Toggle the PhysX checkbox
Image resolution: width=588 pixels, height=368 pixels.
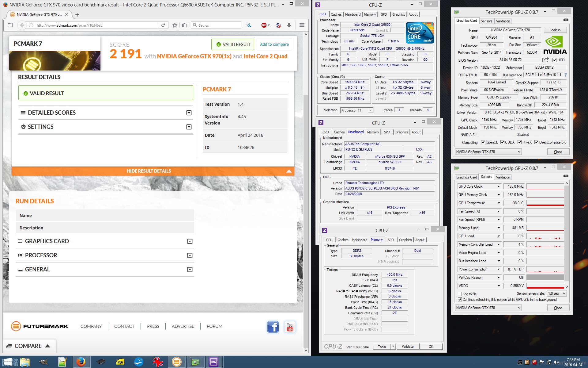point(519,142)
